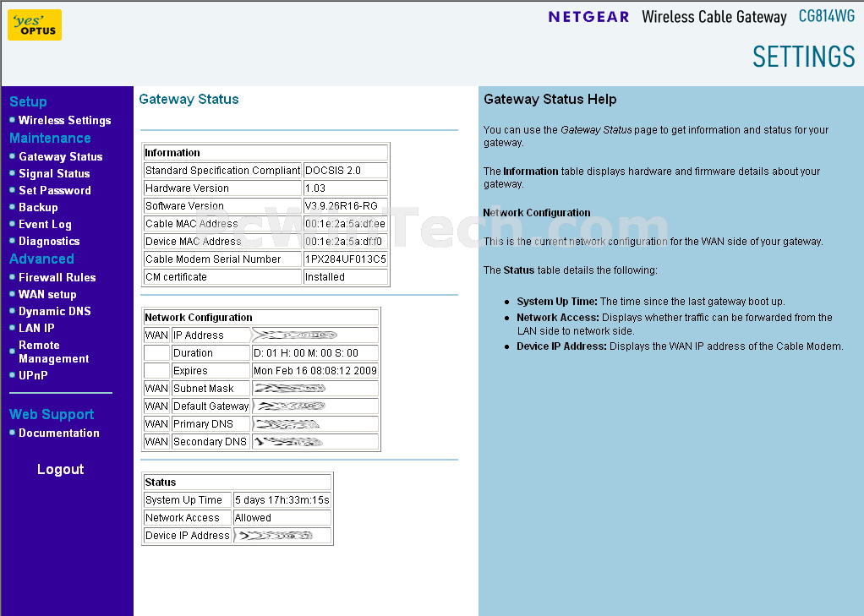Open Remote Management page
Image resolution: width=864 pixels, height=616 pixels.
[x=53, y=352]
